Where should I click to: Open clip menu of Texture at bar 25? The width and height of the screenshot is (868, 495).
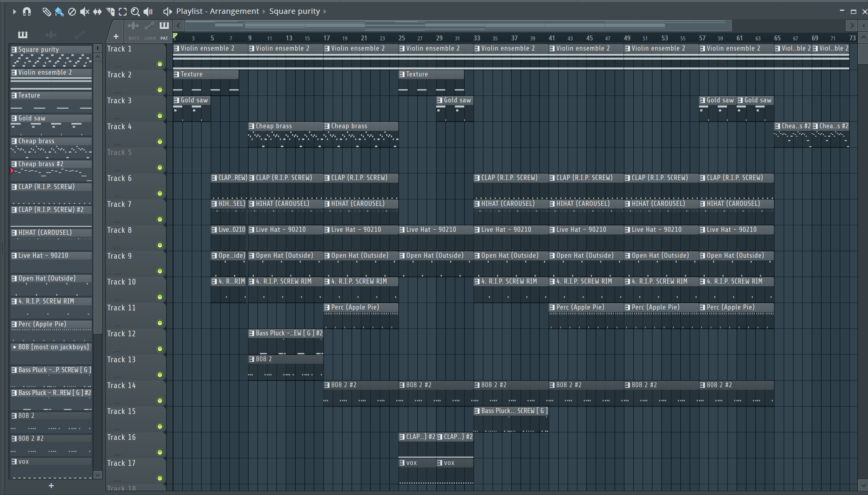click(x=402, y=74)
